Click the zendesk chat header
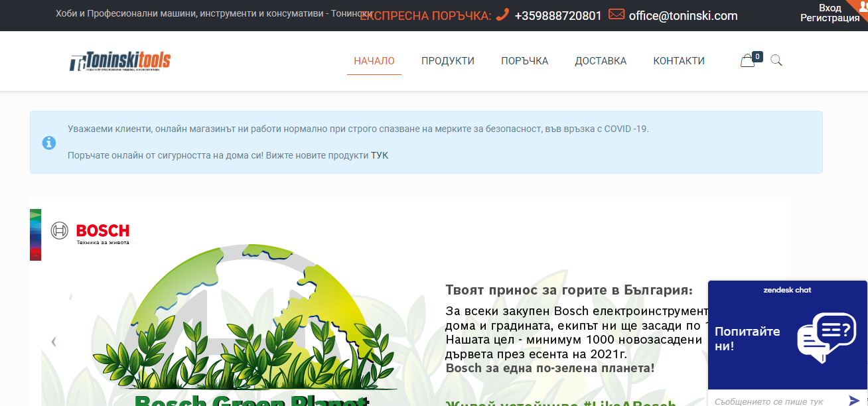 [x=788, y=290]
